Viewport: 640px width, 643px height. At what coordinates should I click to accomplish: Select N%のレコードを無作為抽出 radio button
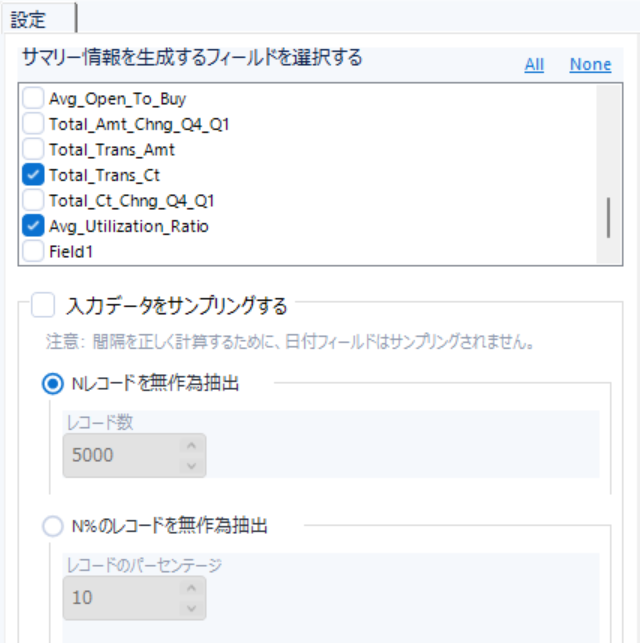pos(53,526)
